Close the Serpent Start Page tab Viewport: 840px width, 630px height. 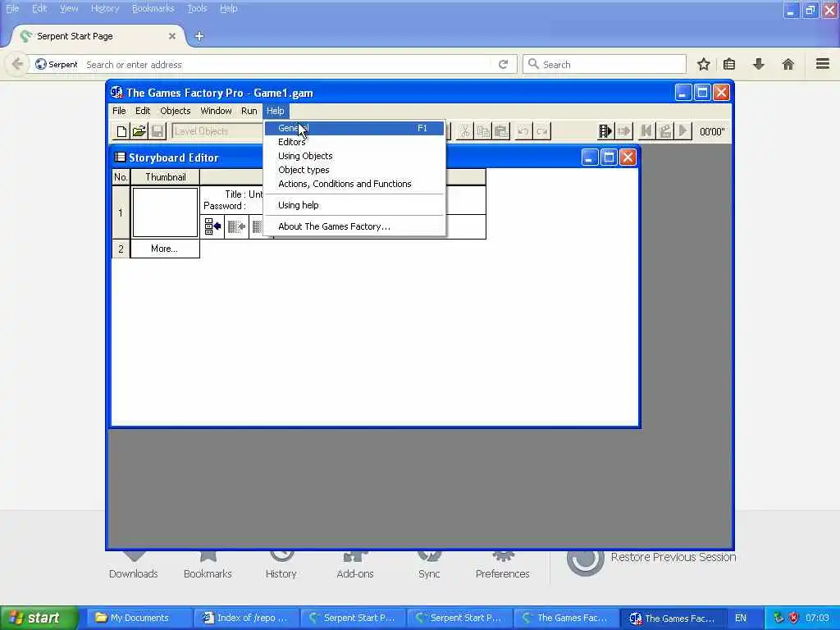(172, 36)
